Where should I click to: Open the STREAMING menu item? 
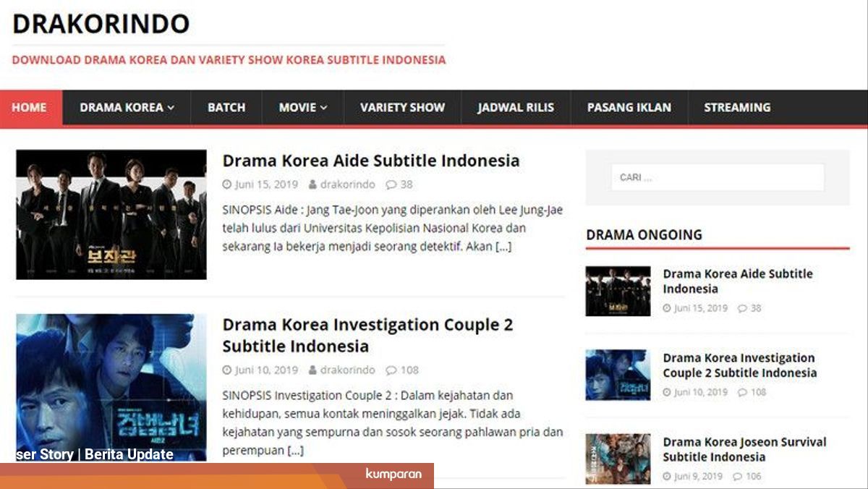(737, 108)
